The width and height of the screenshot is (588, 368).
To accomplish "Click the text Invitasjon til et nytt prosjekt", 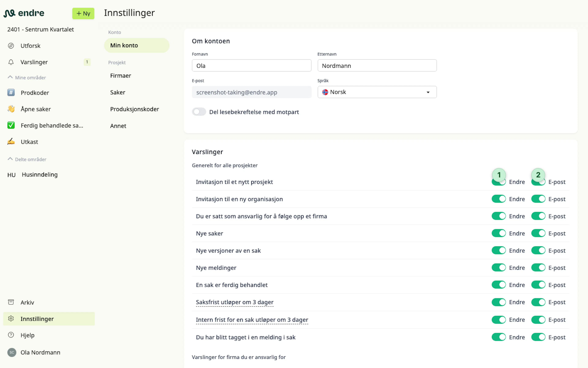I will point(234,182).
